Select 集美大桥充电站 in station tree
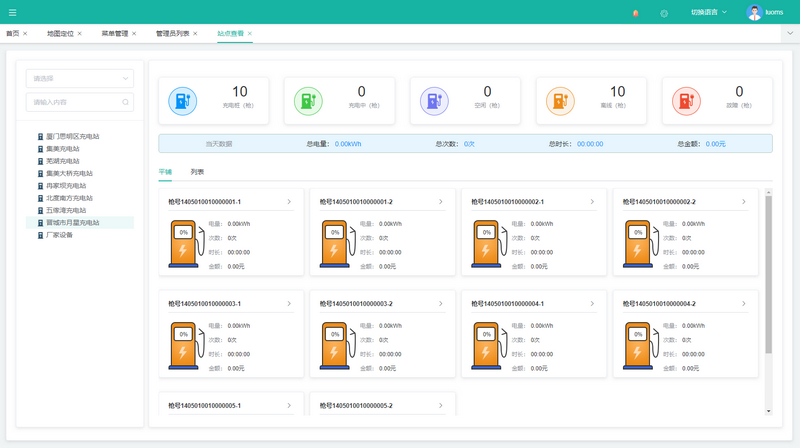 pyautogui.click(x=69, y=173)
